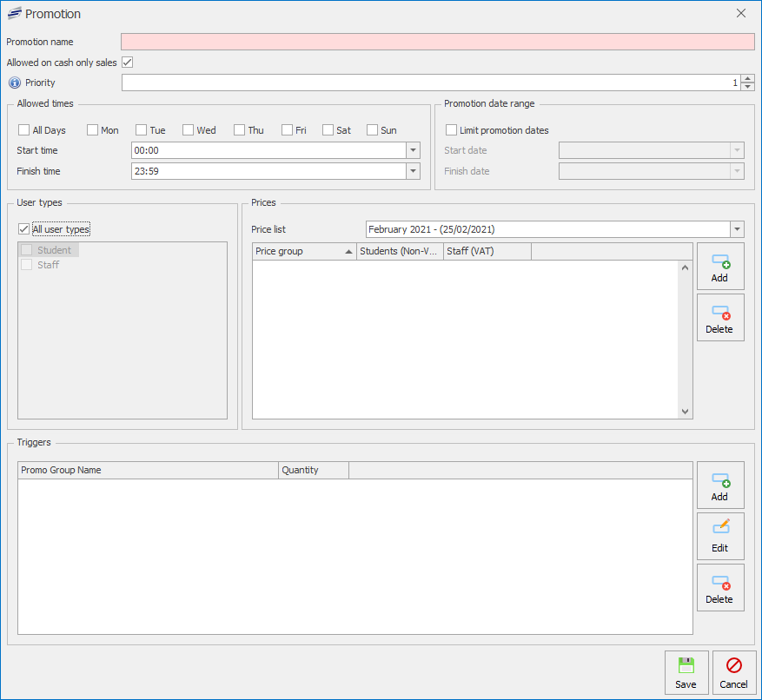
Task: Increase Priority with the up arrow
Action: tap(747, 78)
